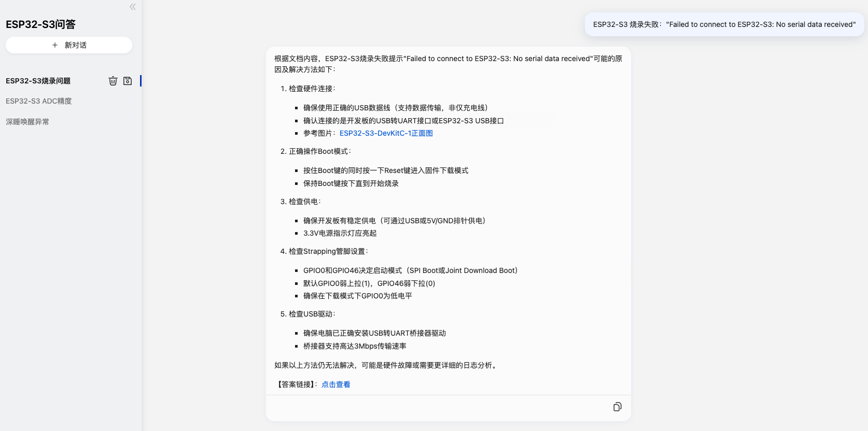Click the bullet 默认GPIO0弱上拉(1)

tap(369, 283)
